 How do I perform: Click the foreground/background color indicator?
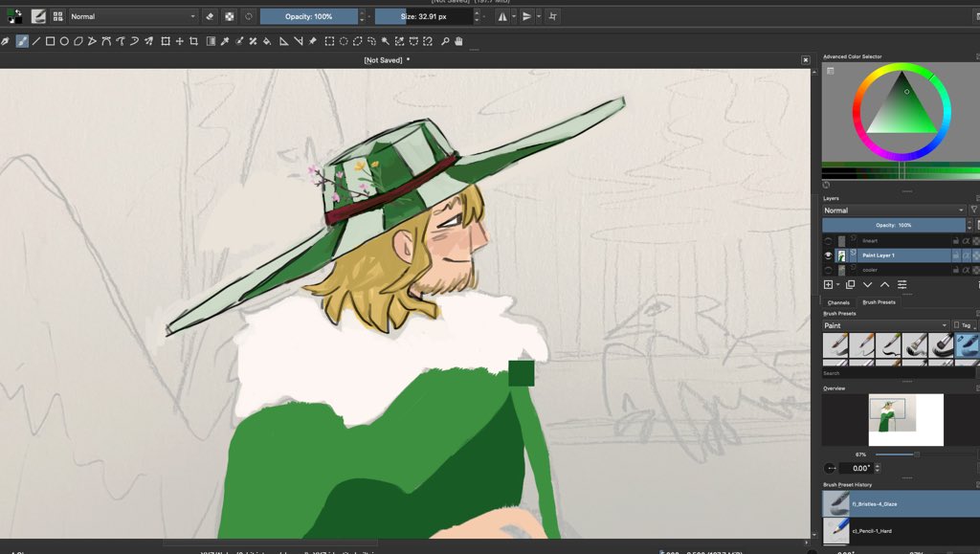[x=13, y=16]
